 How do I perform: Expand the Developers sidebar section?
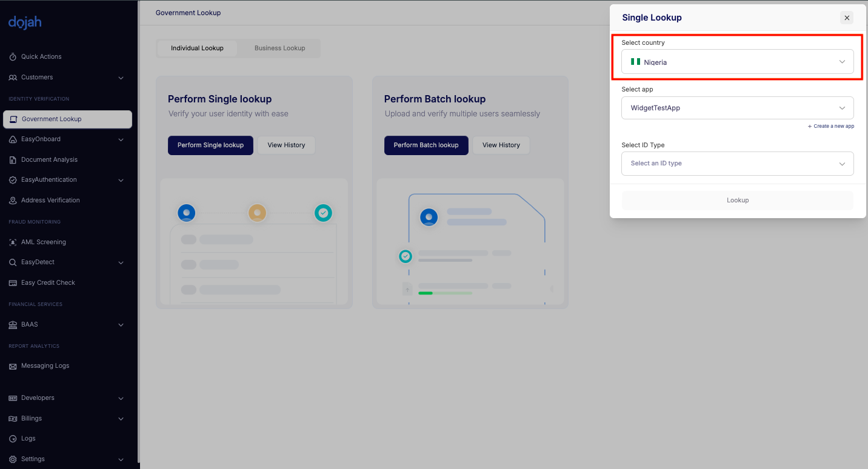121,398
